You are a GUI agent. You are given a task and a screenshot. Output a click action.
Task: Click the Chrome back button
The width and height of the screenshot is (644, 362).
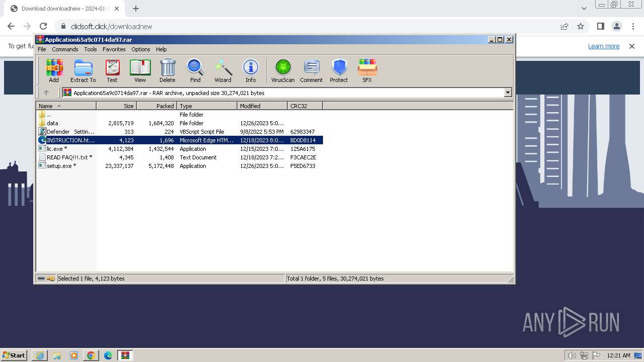pyautogui.click(x=11, y=26)
